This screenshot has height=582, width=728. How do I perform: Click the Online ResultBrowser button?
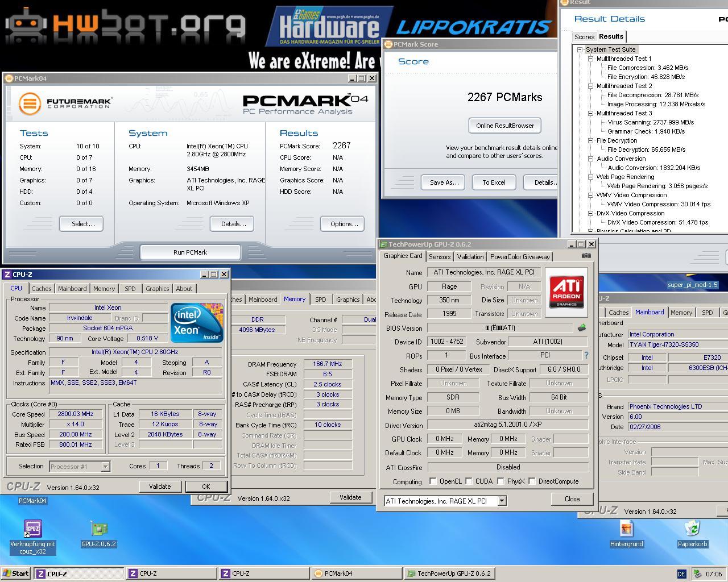pyautogui.click(x=505, y=126)
